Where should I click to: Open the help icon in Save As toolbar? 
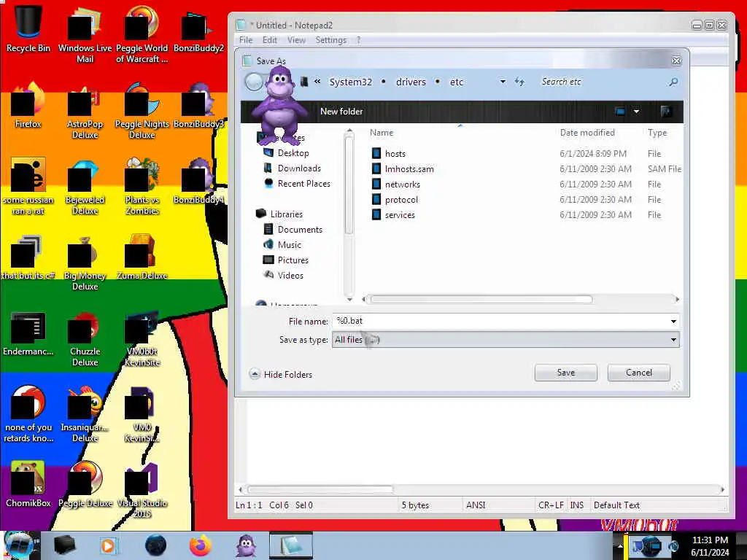[666, 112]
